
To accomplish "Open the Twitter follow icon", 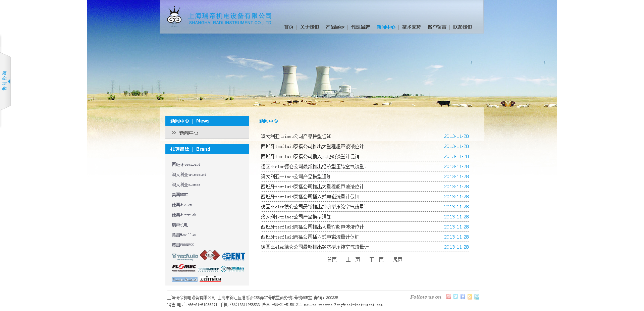I will pos(455,297).
